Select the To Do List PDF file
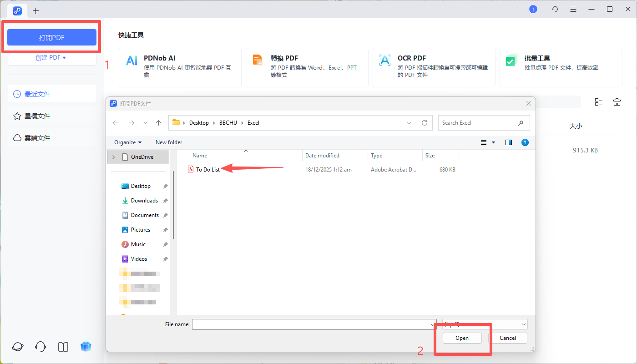Image resolution: width=637 pixels, height=364 pixels. [207, 170]
